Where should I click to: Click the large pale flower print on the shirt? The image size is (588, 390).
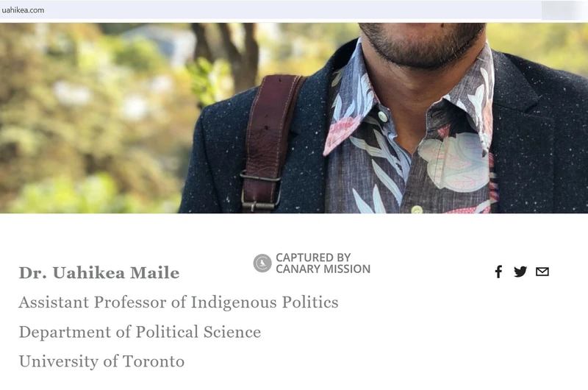pyautogui.click(x=453, y=161)
